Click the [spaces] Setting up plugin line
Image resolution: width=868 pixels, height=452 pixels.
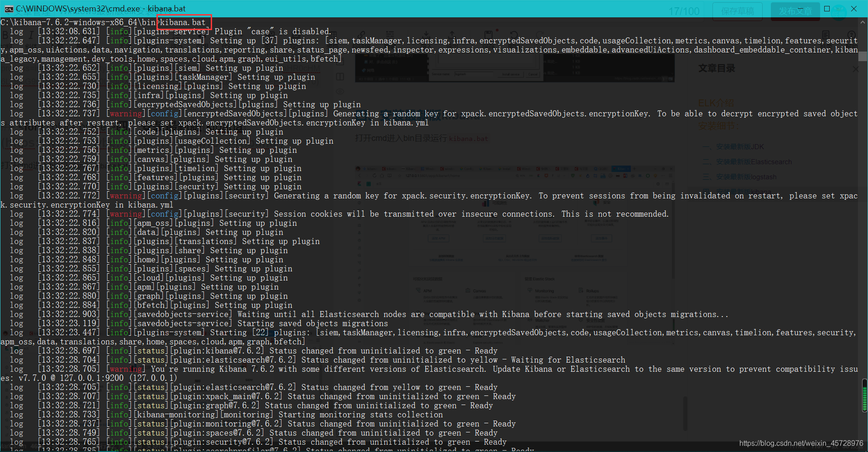tap(151, 269)
